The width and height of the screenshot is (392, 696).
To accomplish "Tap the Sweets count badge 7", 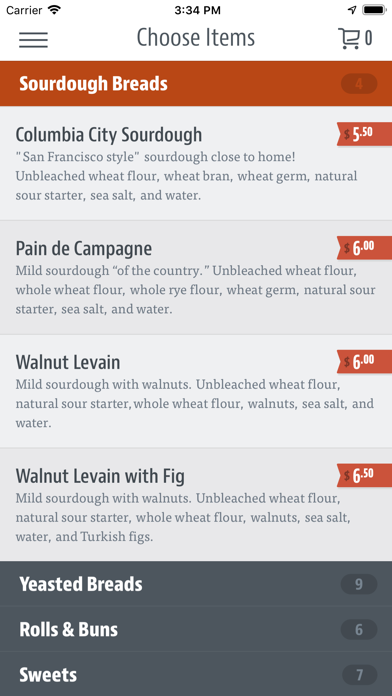I will [x=360, y=675].
